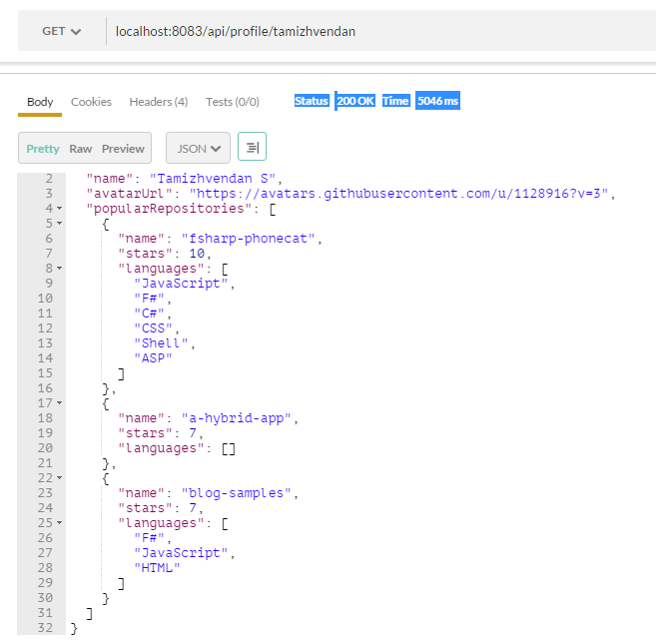Select the Raw view mode
Viewport: 656px width, 644px height.
coord(81,148)
